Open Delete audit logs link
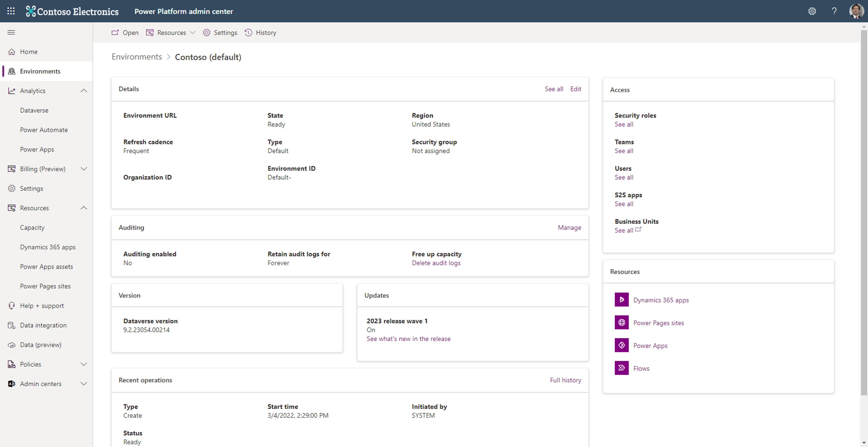The width and height of the screenshot is (868, 447). (x=436, y=263)
